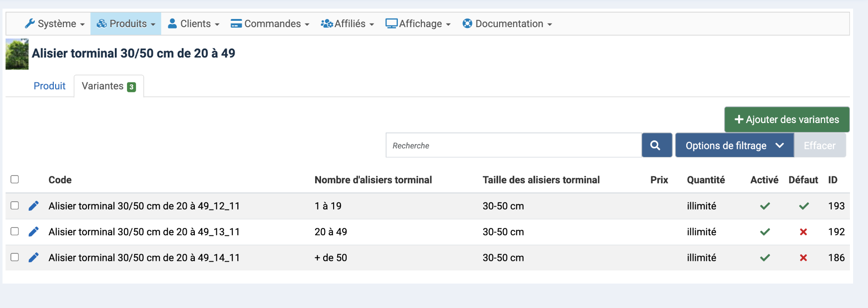Click the green default checkmark for variant 193
The height and width of the screenshot is (308, 868).
(803, 206)
